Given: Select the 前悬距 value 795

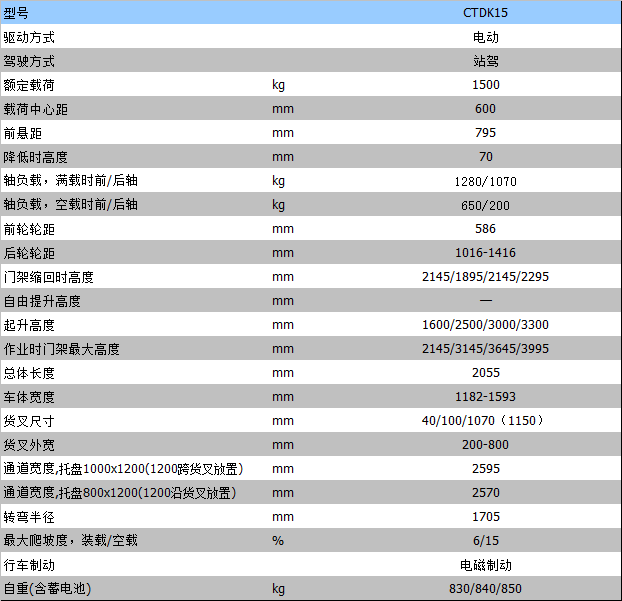Looking at the screenshot, I should 485,133.
